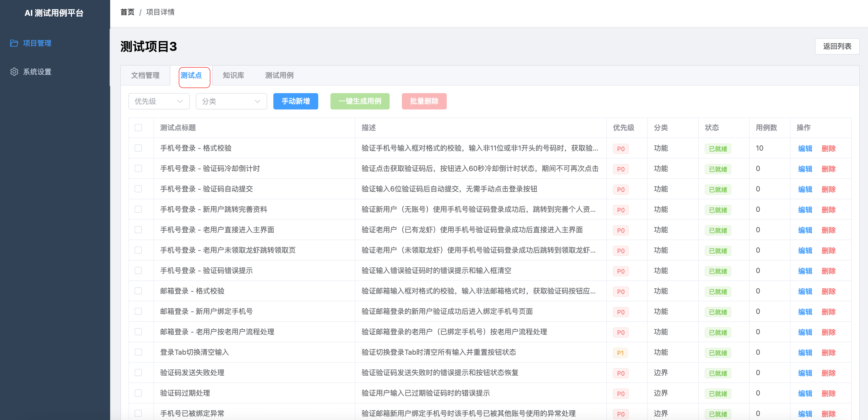Switch to the 知识库 tab
Screen dimensions: 868x420
click(233, 76)
